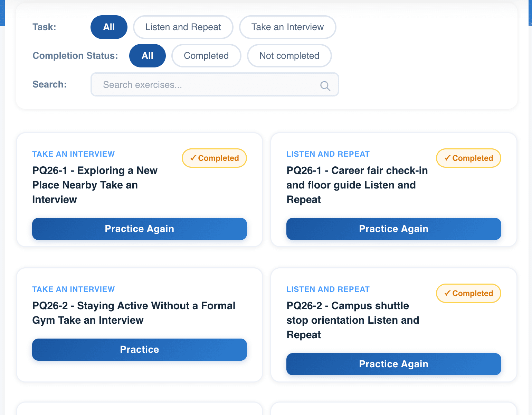This screenshot has height=415, width=532.
Task: Open PQ26-1 Career fair check-in title
Action: click(x=357, y=185)
